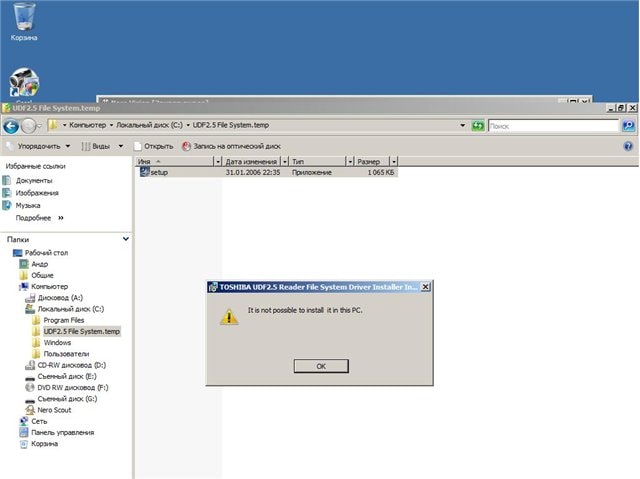Select the Андр user folder
Screen dimensions: 640x479
coord(34,264)
